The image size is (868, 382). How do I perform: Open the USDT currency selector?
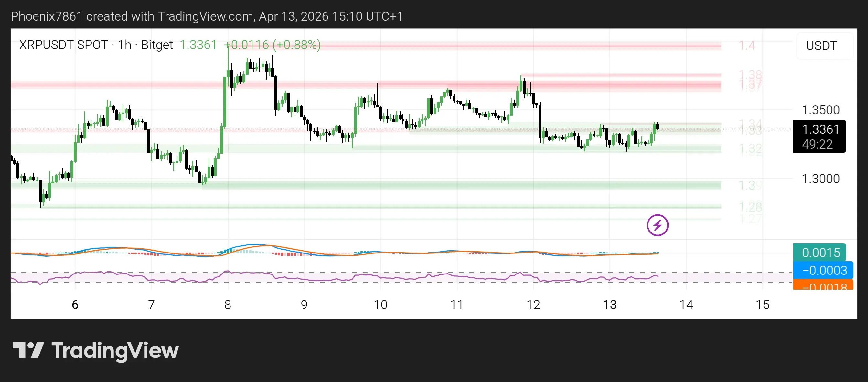point(821,46)
